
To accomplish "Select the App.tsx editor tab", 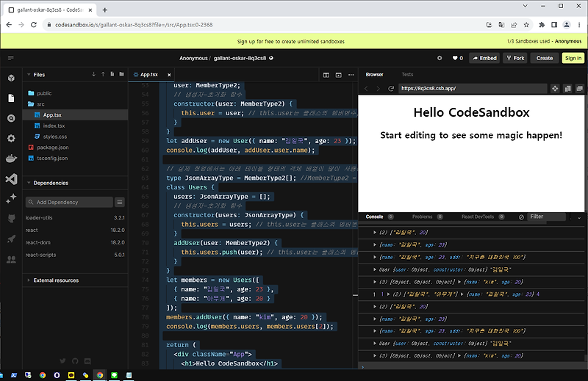I will [x=149, y=75].
